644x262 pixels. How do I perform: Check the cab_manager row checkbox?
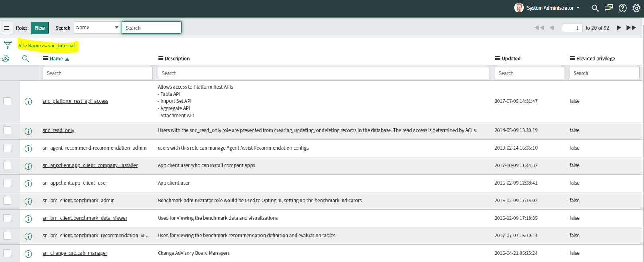(x=7, y=253)
